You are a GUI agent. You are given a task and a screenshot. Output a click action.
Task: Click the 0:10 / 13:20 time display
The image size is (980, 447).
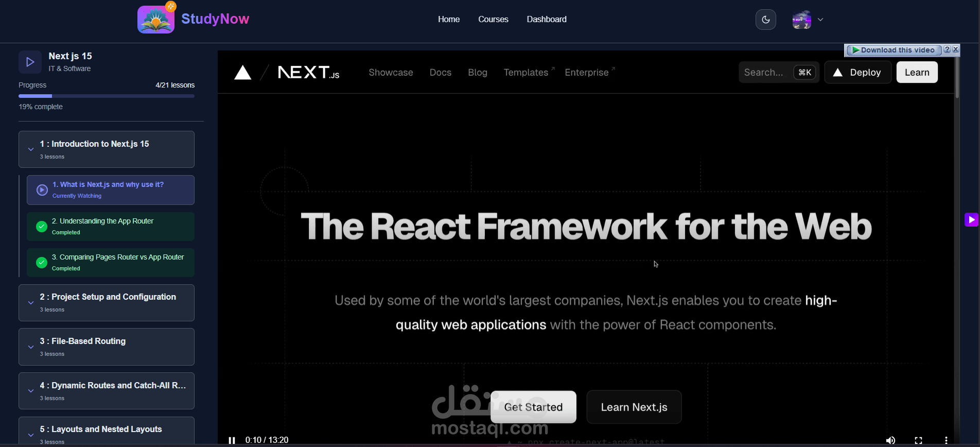tap(267, 440)
